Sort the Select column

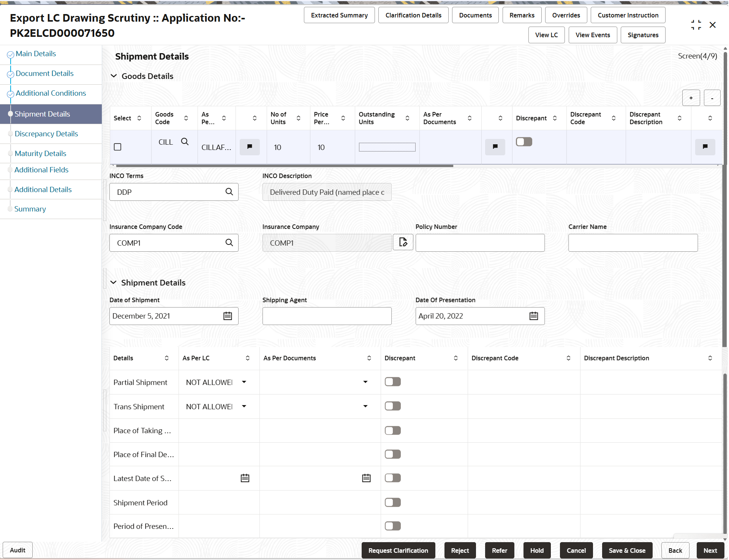tap(139, 118)
